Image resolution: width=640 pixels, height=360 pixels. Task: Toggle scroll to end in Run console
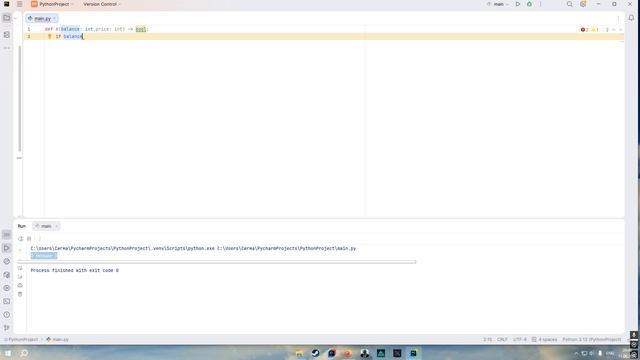click(x=20, y=277)
